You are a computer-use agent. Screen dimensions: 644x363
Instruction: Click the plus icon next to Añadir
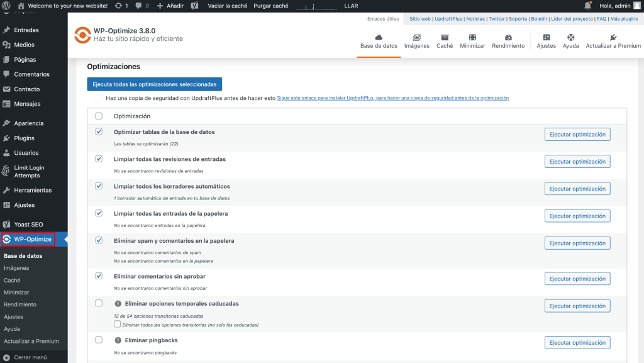[x=160, y=6]
